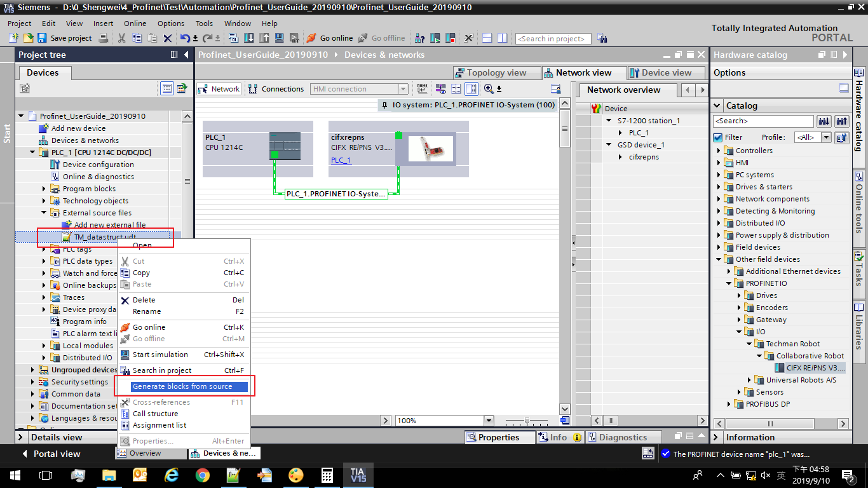The image size is (868, 488).
Task: Click the zoom magnifier icon in network toolbar
Action: pyautogui.click(x=489, y=89)
